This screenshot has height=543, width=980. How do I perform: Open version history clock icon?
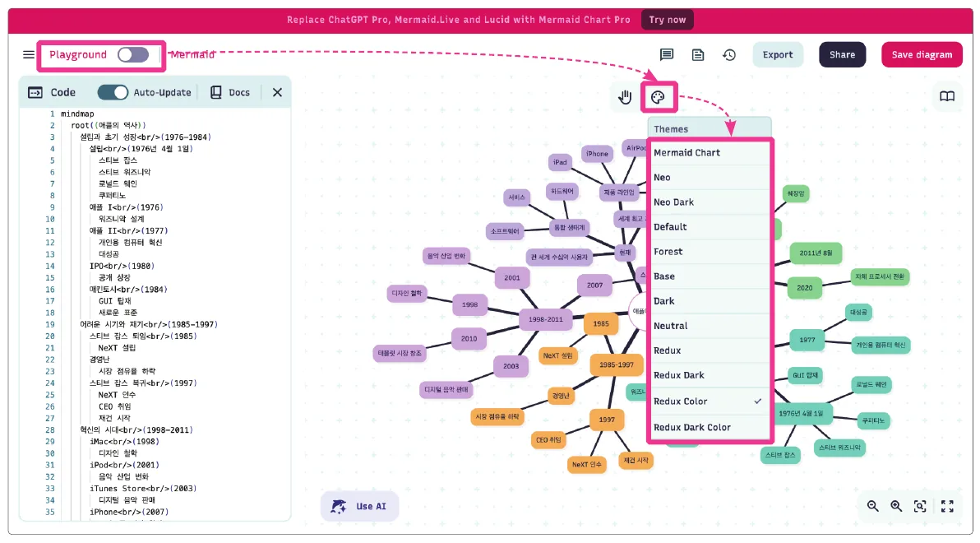[x=729, y=54]
